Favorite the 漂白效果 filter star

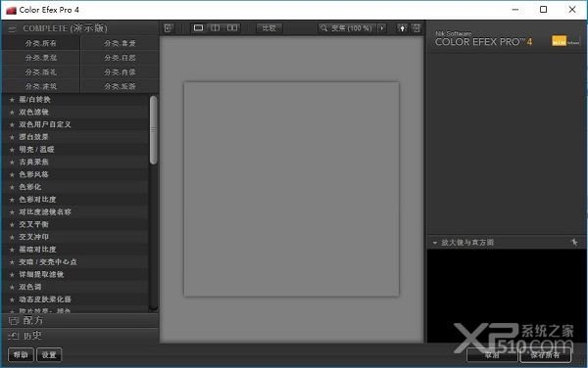pyautogui.click(x=12, y=137)
